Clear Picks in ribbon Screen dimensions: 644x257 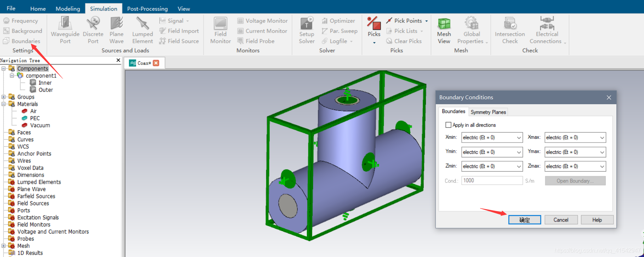point(404,41)
